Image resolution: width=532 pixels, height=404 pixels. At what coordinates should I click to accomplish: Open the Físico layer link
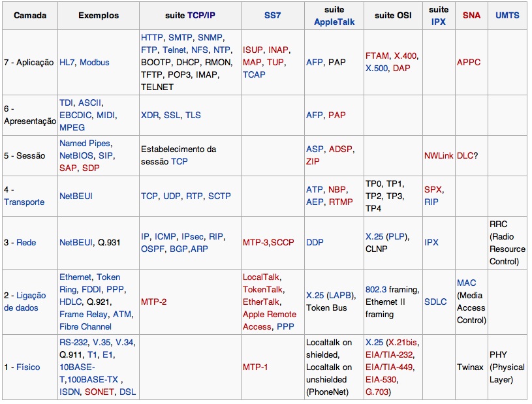(27, 367)
